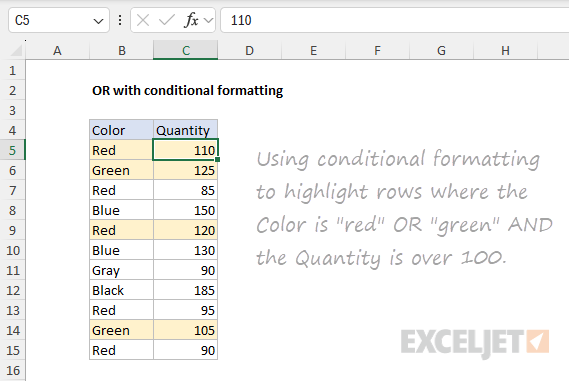
Task: Select cell with quantity 150
Action: click(x=185, y=210)
